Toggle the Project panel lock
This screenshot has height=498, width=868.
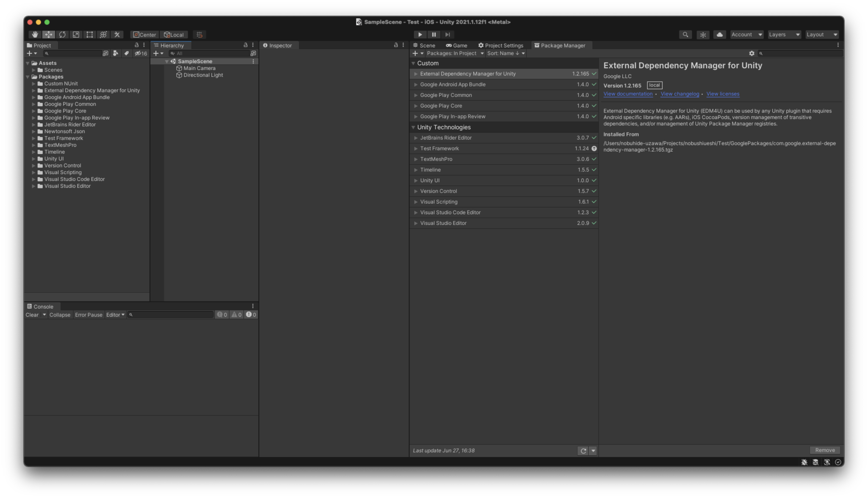[x=136, y=45]
